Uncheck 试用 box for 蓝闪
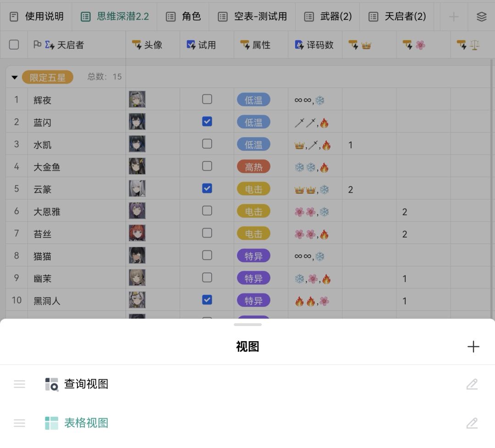Screen dimensions: 495x448 207,122
